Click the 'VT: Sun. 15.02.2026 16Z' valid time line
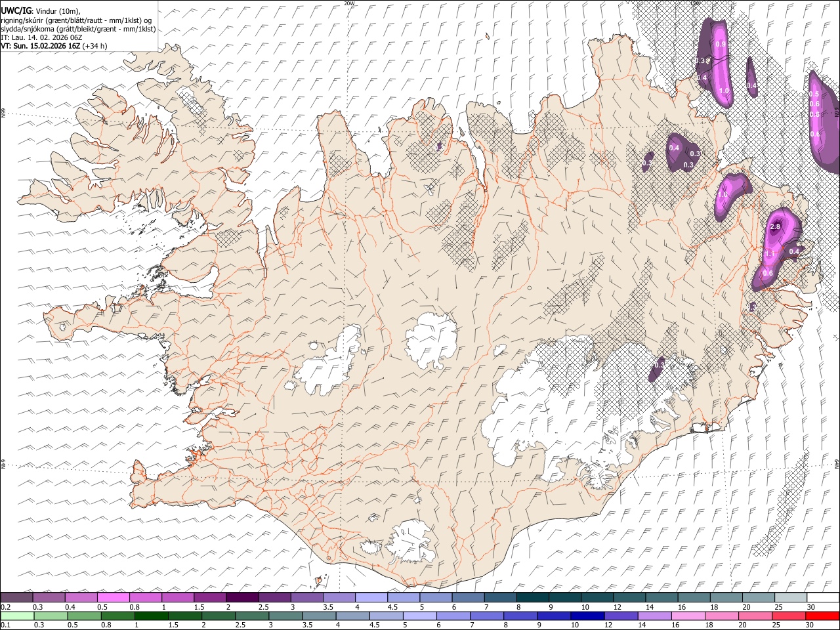The height and width of the screenshot is (630, 840). (54, 46)
